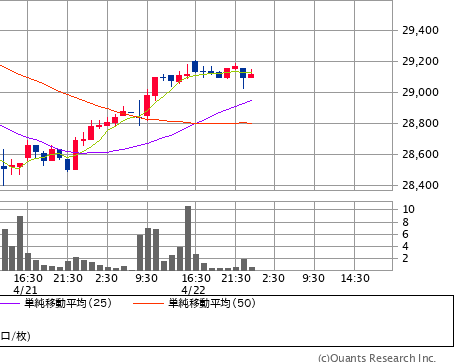Image resolution: width=456 pixels, height=362 pixels.
Task: Click the volume axis label 10
Action: (408, 209)
